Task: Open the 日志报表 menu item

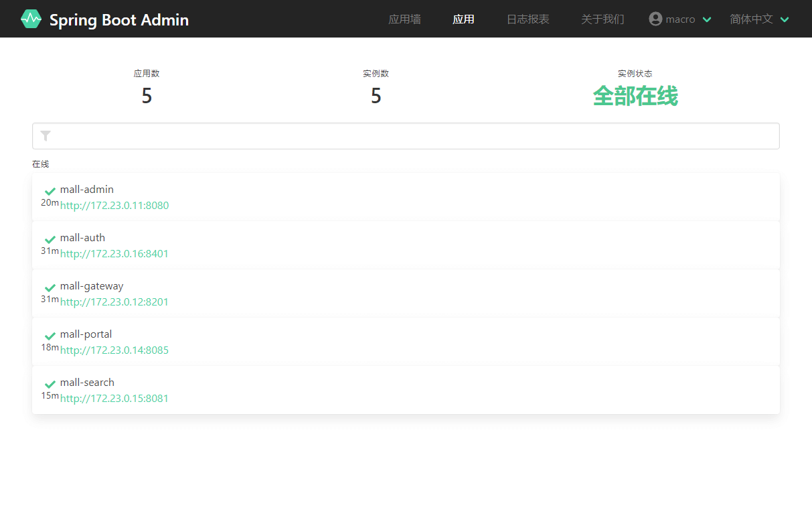Action: coord(527,19)
